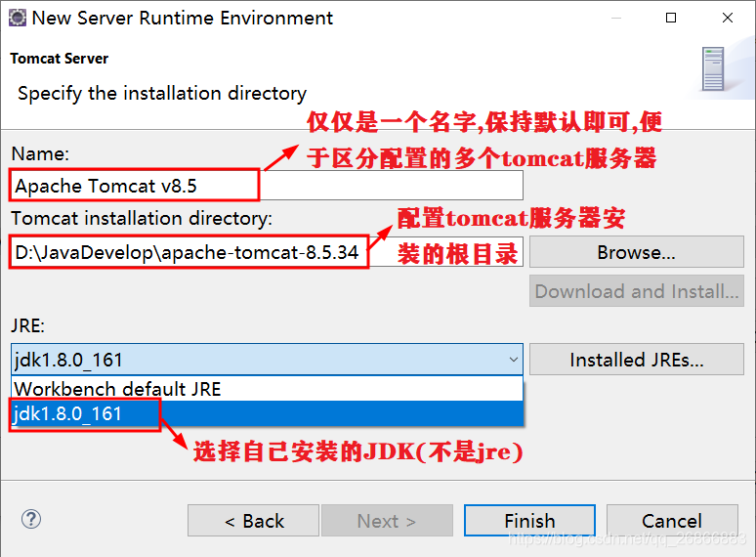Screen dimensions: 756x557
Task: Click the Next > button
Action: click(387, 520)
